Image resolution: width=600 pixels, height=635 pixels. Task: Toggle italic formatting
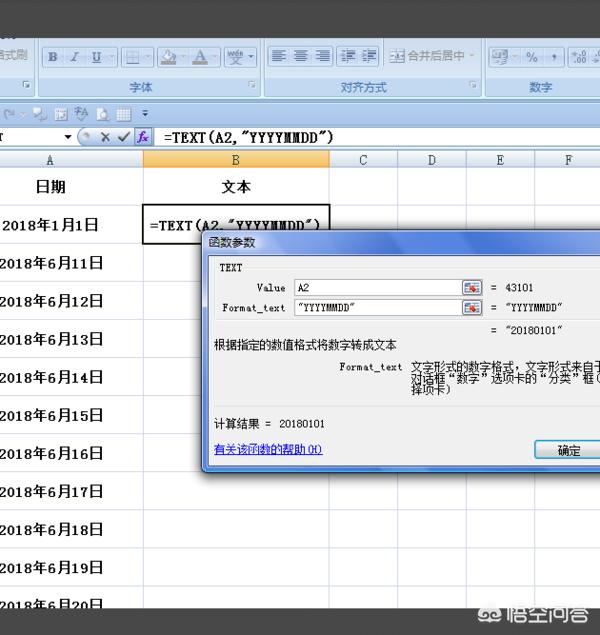[75, 57]
